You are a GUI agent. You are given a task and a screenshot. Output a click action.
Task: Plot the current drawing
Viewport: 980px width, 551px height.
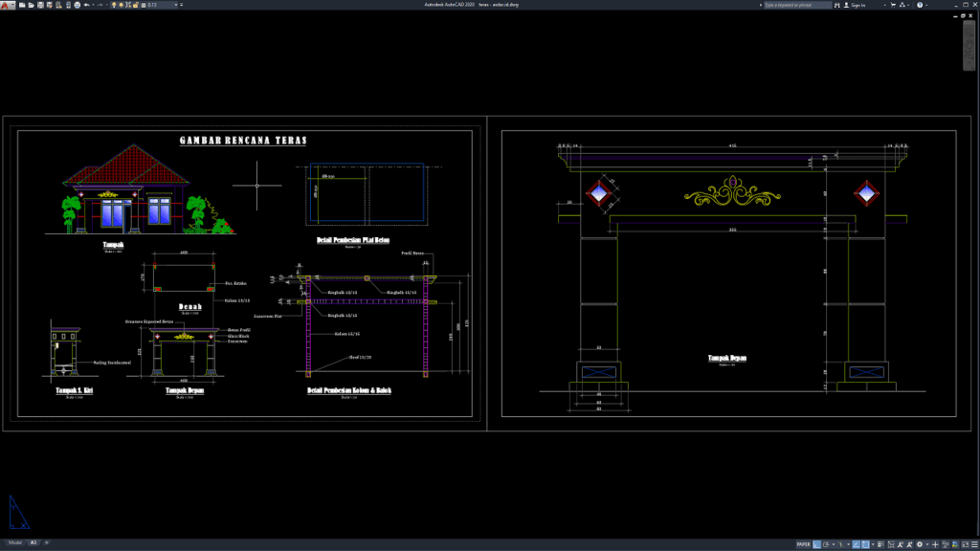click(77, 5)
